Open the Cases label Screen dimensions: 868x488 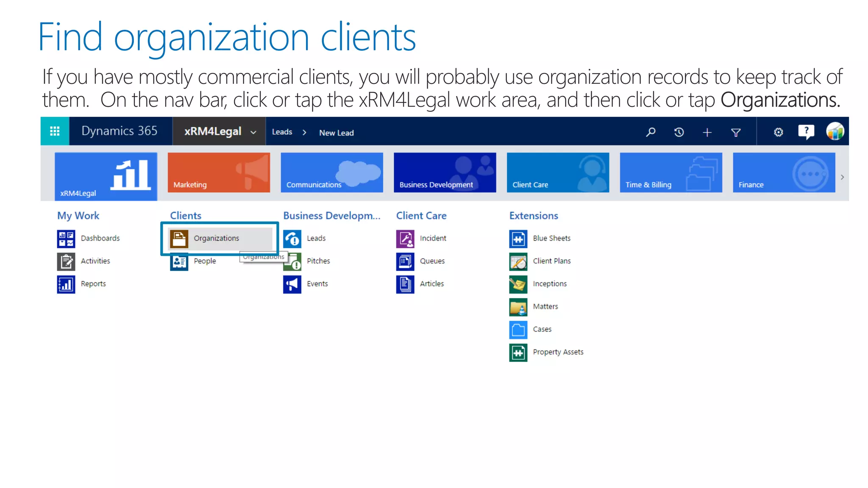click(x=542, y=330)
